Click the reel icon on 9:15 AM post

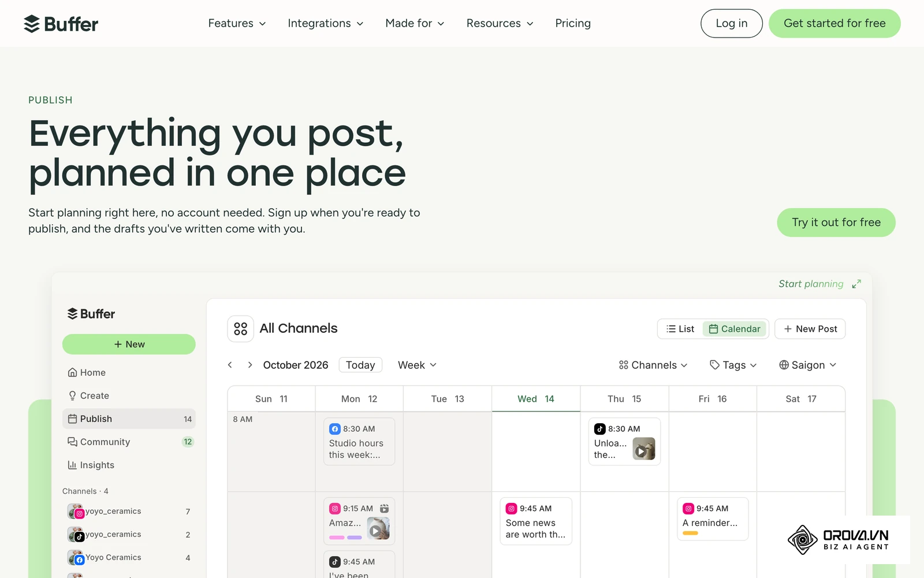pyautogui.click(x=385, y=509)
